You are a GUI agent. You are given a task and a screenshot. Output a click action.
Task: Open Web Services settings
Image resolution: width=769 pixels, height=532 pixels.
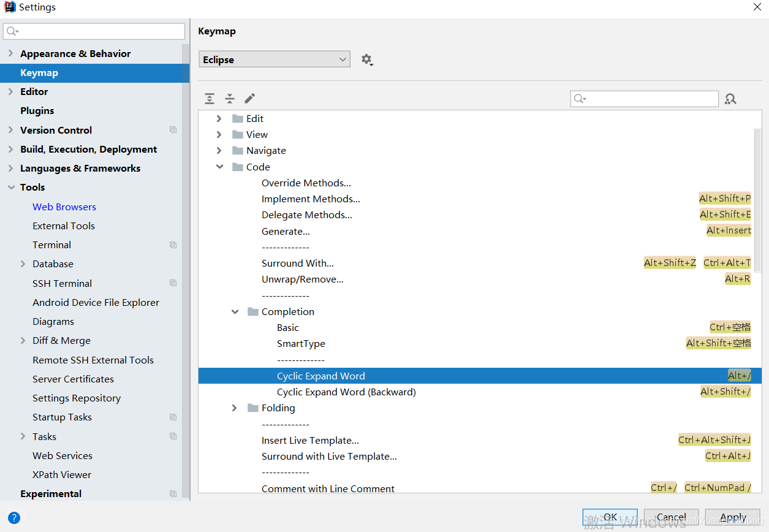coord(63,455)
